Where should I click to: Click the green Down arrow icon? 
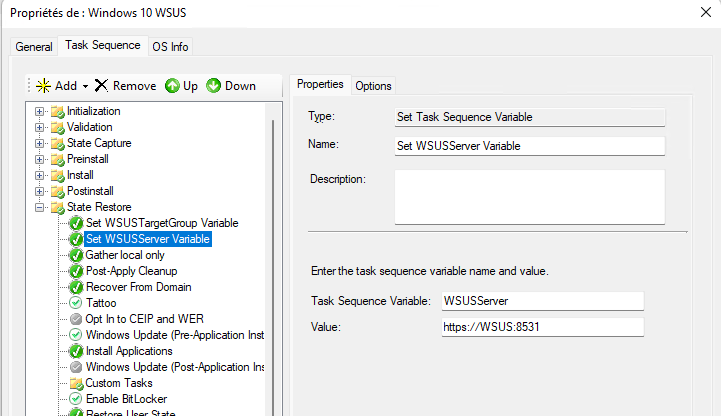(213, 85)
